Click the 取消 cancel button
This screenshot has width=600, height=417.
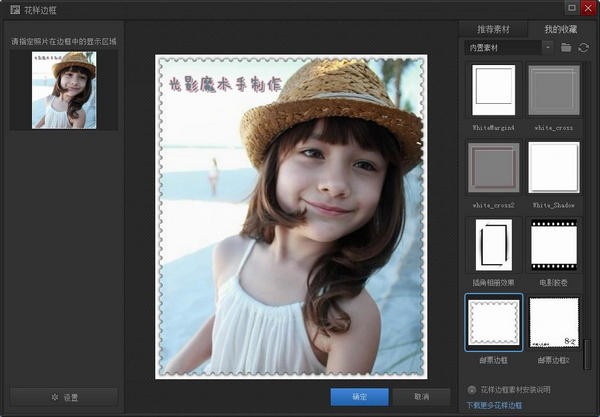click(x=421, y=396)
